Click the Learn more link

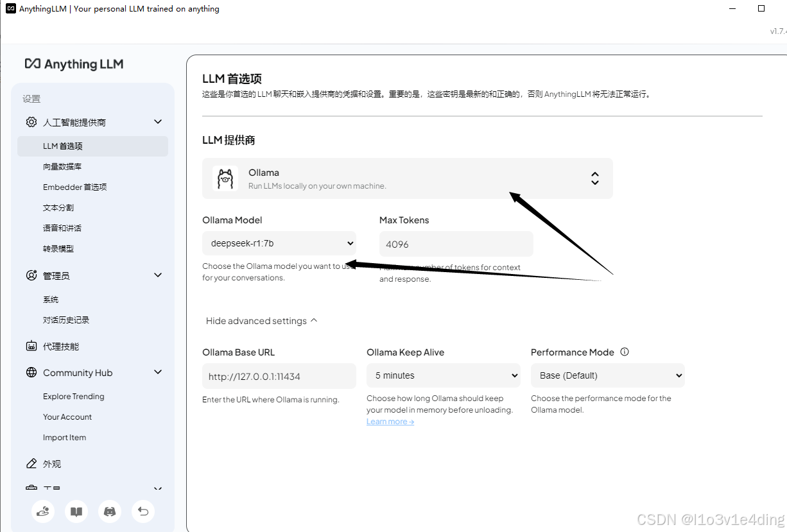point(390,422)
